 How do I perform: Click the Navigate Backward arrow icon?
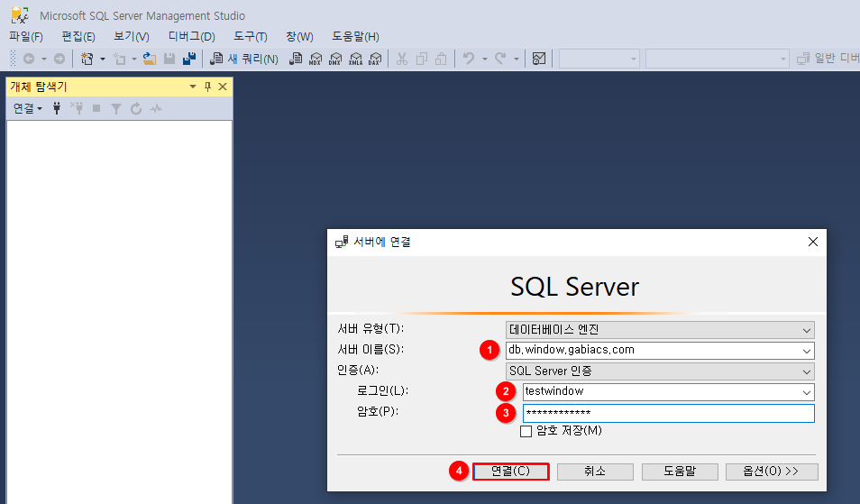(29, 59)
